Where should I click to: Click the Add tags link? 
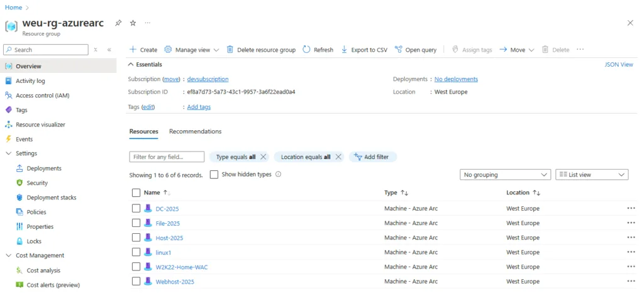pyautogui.click(x=199, y=107)
